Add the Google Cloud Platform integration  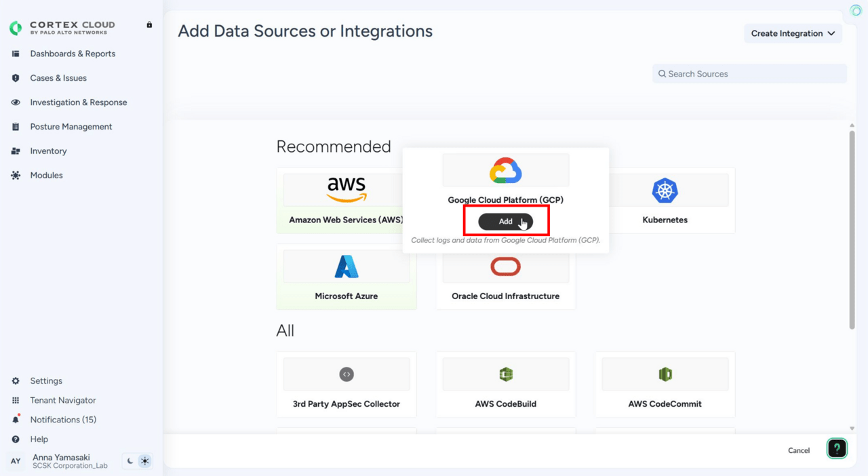[x=506, y=222]
